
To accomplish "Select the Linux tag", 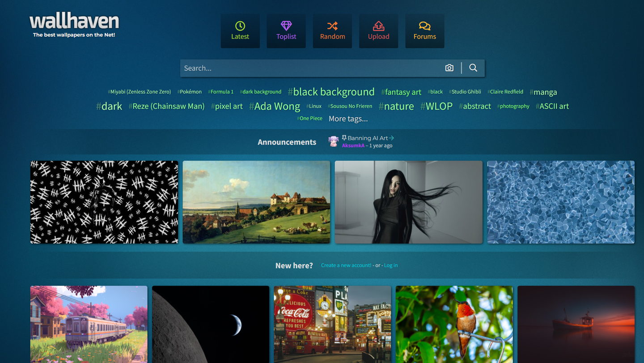I will click(x=314, y=106).
